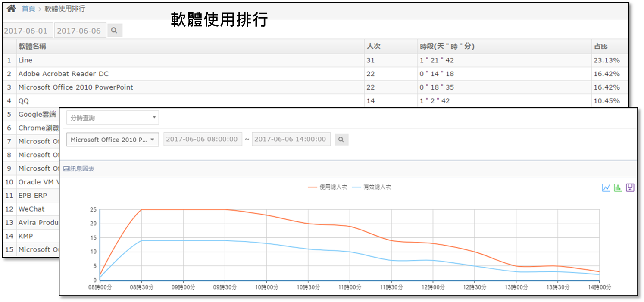Click the end time field 2017-06-06 14:00:00
The image size is (644, 302).
click(x=291, y=139)
